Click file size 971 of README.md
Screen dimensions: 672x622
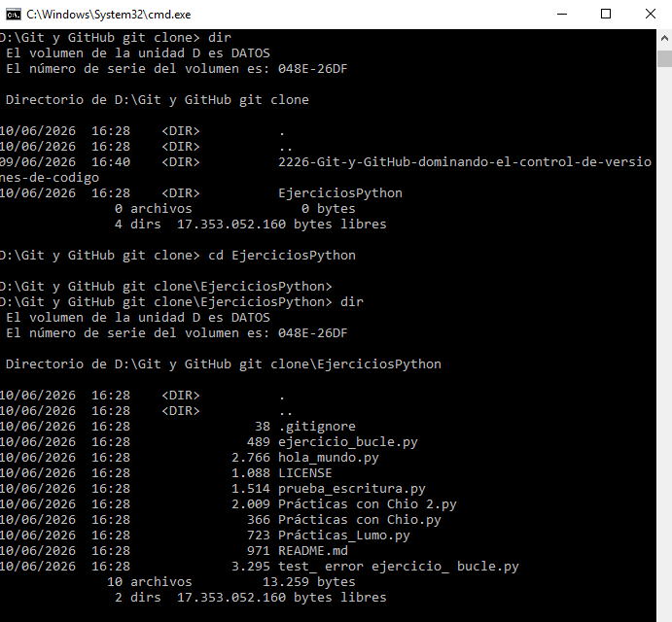point(259,550)
